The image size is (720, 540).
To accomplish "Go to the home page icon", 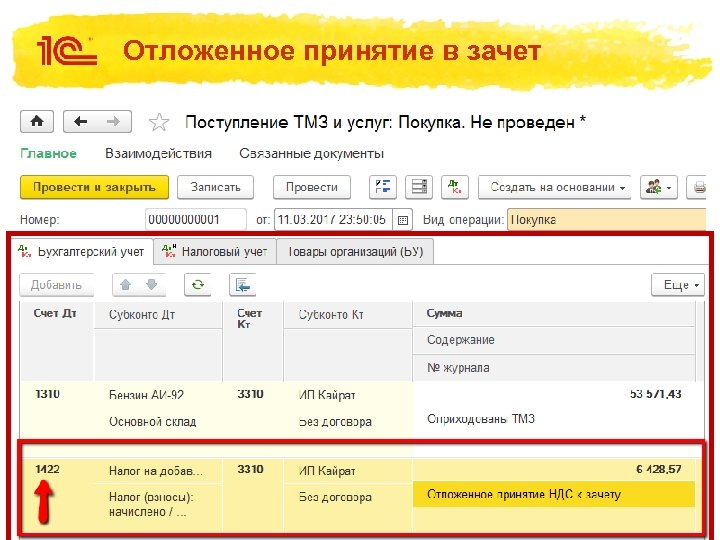I will [37, 122].
